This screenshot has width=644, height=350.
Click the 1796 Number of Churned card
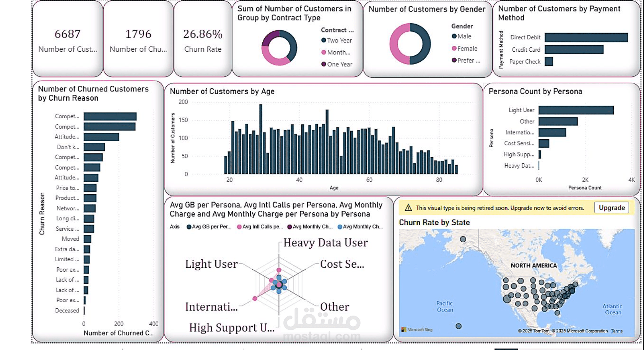pos(138,39)
